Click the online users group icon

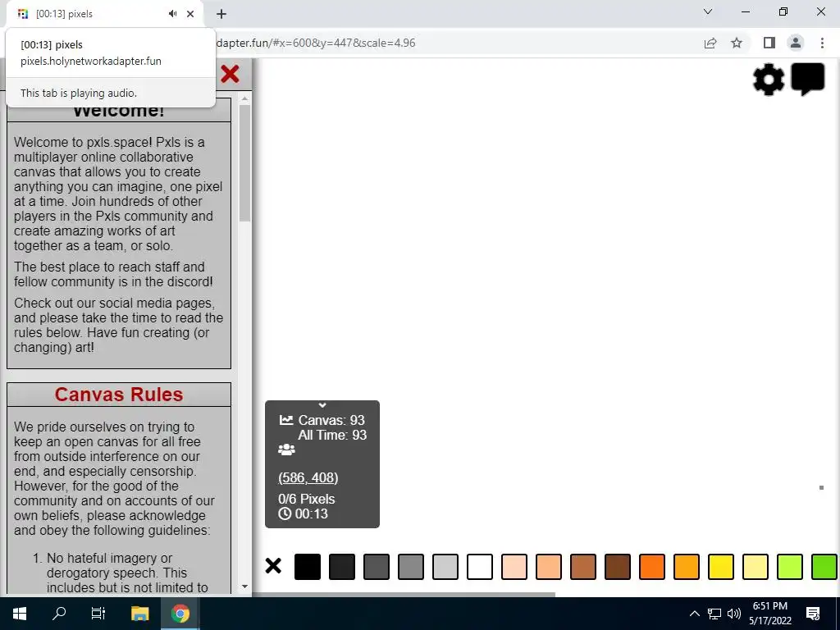[x=286, y=450]
